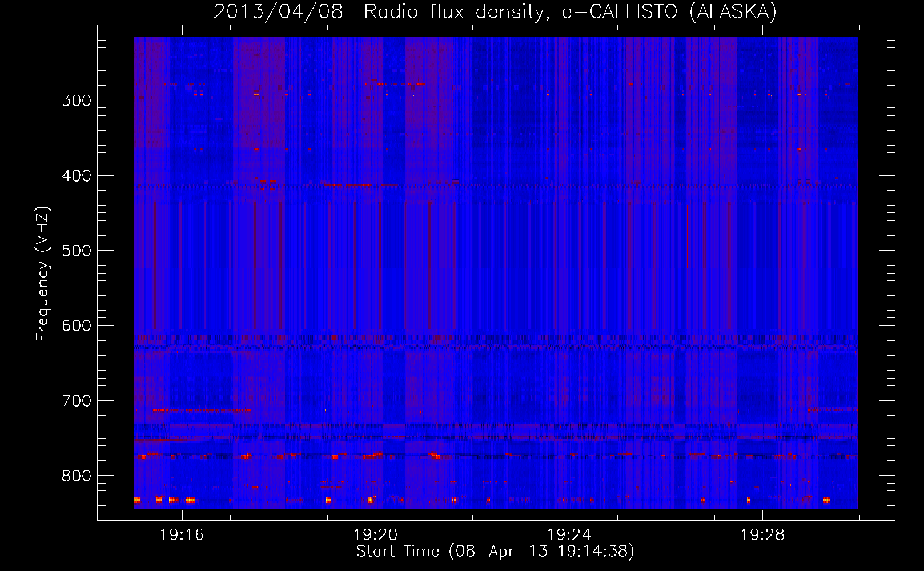
Task: Click the 700 frequency tick label
Action: coord(77,401)
